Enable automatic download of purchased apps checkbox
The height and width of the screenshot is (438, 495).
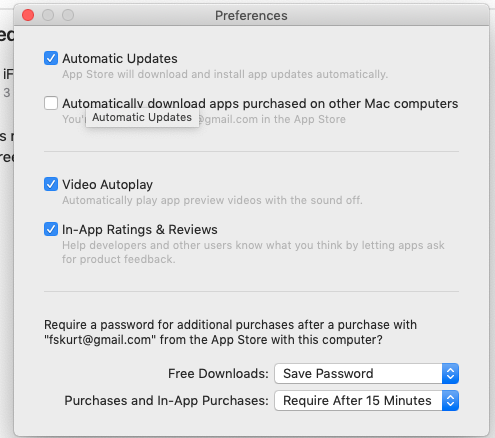(x=51, y=103)
